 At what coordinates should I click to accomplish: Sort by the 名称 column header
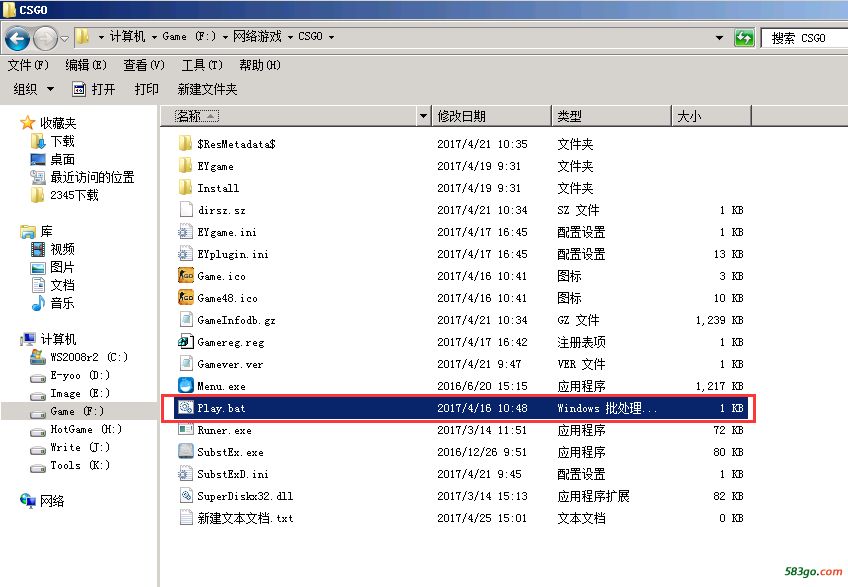coord(289,116)
